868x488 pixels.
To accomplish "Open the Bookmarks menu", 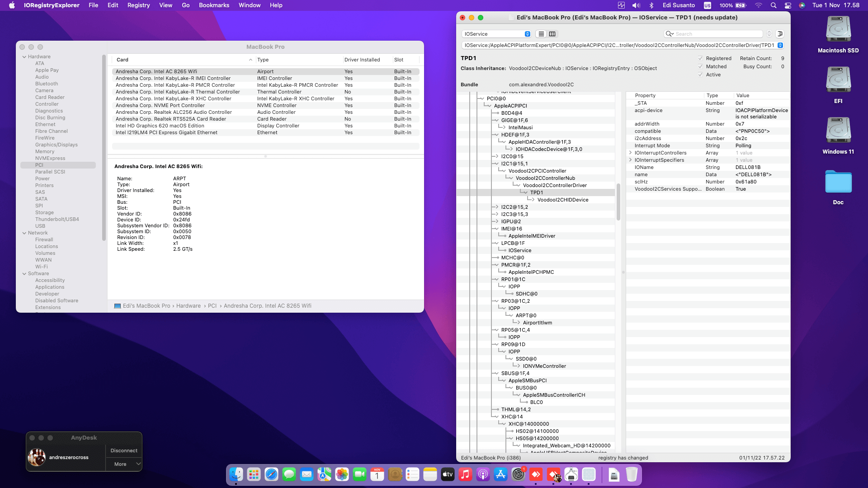I will (x=214, y=5).
